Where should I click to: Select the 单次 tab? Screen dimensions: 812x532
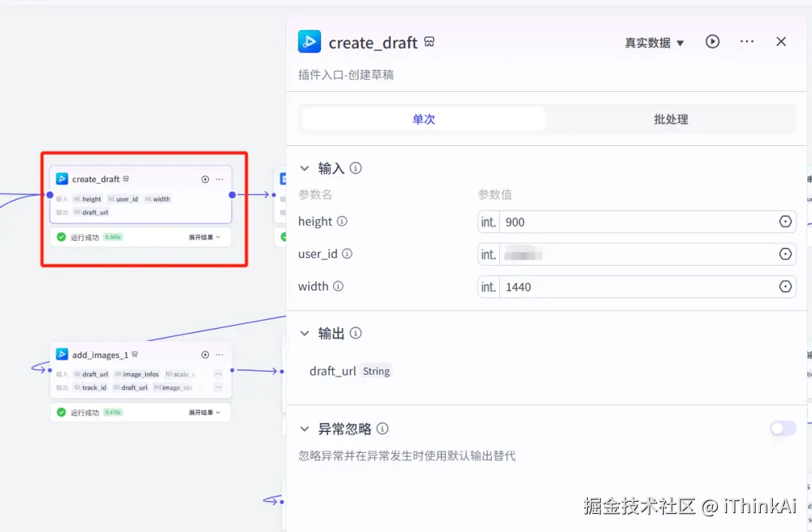[423, 119]
